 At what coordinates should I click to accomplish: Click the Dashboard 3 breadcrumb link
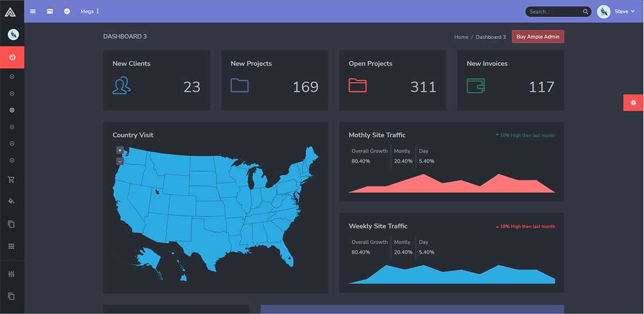(x=491, y=37)
